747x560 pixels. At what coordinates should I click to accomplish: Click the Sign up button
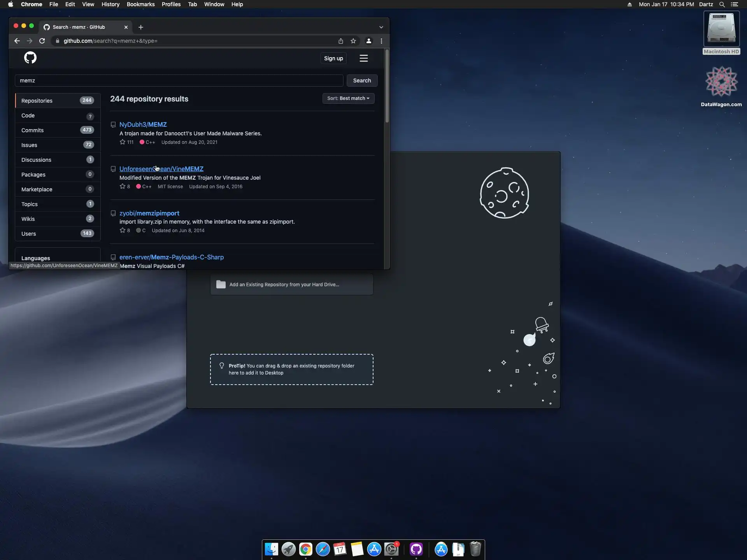pos(333,58)
